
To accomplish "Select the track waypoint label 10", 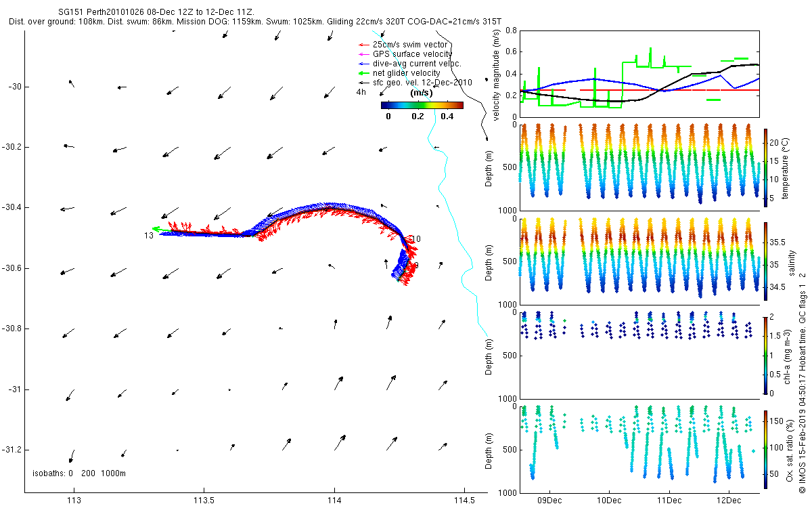I will tap(415, 239).
